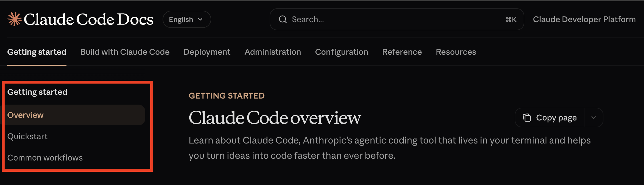Switch to Build with Claude Code tab
The height and width of the screenshot is (185, 644).
[125, 52]
